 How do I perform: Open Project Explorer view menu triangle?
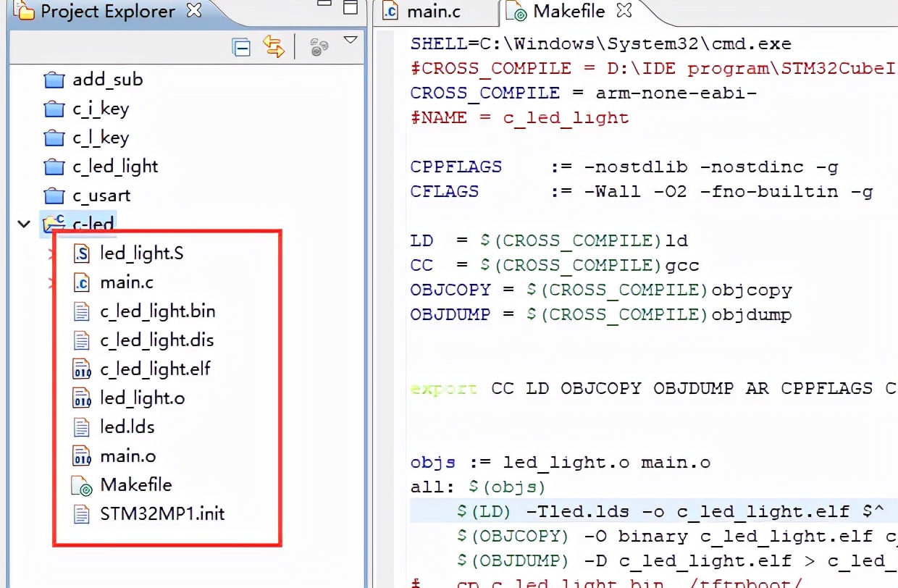351,40
